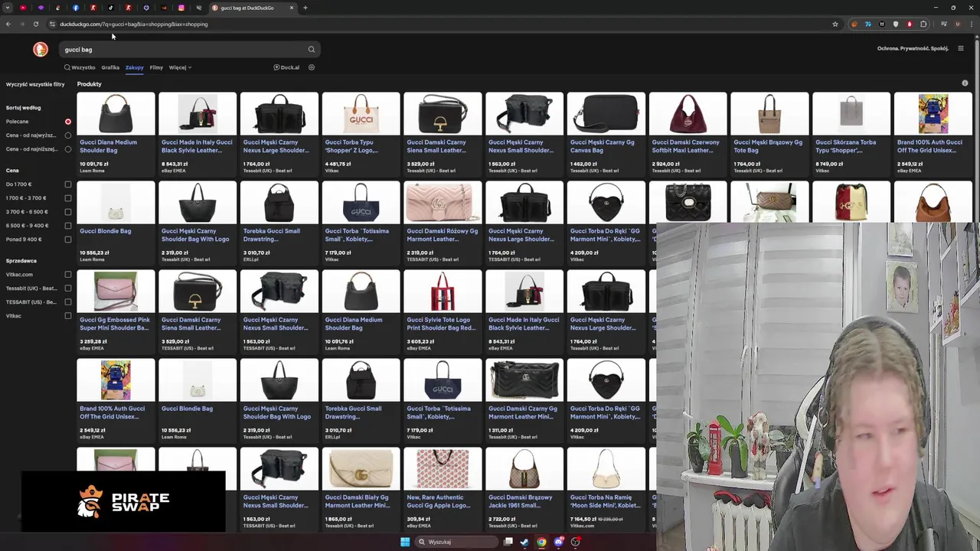Click the Gucci Sylvie Tote Logo Print bag image

[x=443, y=292]
